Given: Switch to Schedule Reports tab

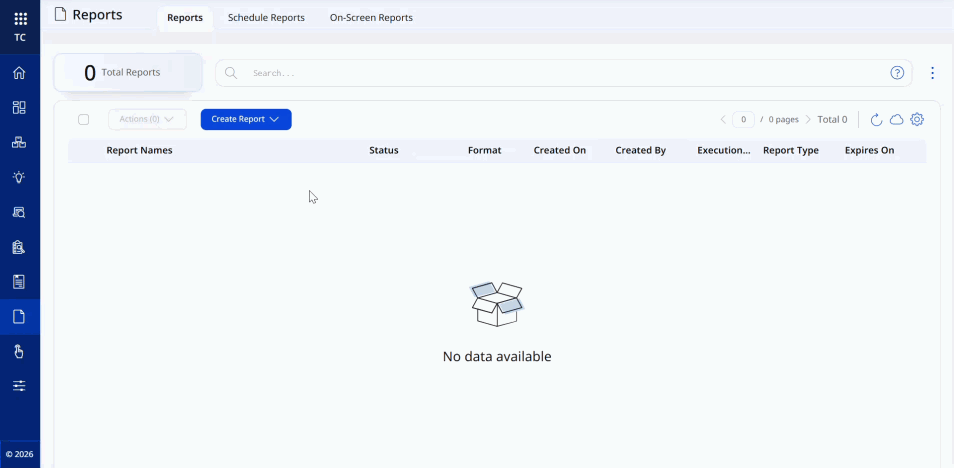Looking at the screenshot, I should click(266, 18).
